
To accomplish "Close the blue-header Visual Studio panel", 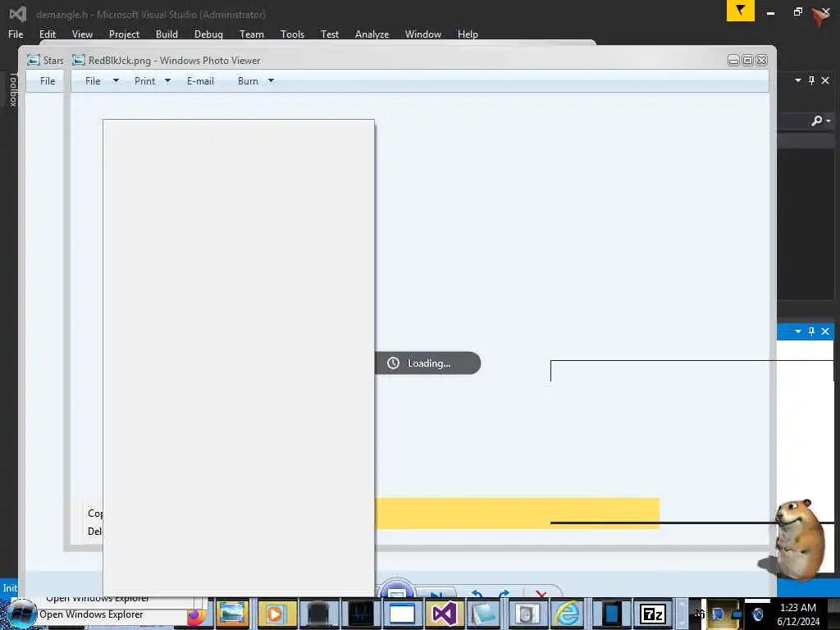I will pos(825,331).
